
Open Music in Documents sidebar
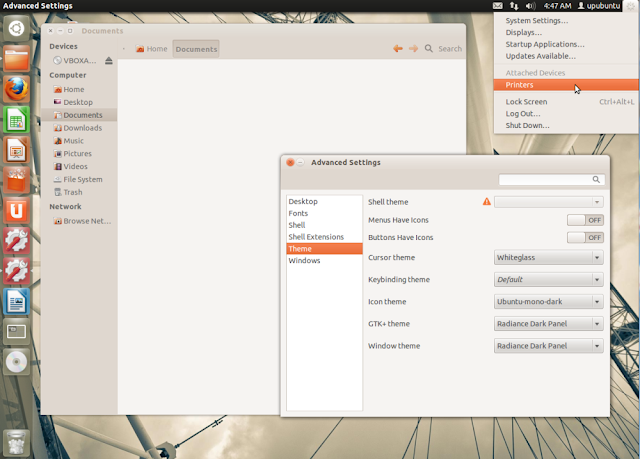tap(79, 141)
